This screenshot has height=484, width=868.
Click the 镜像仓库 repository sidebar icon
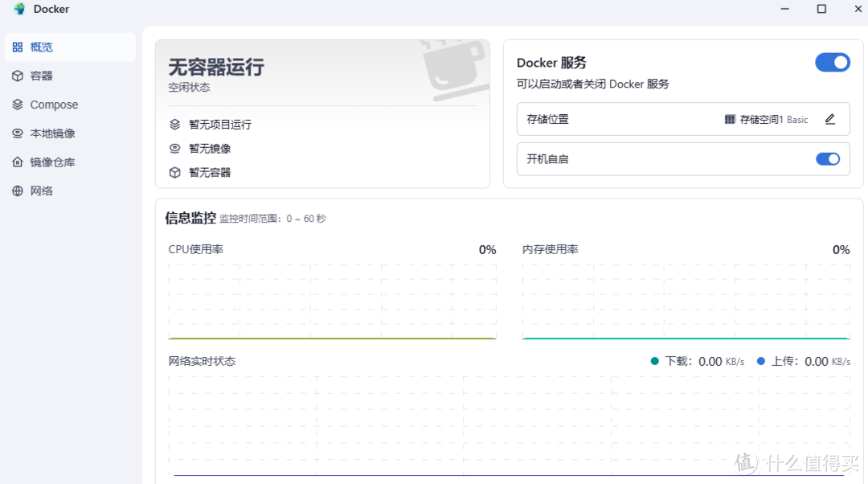(17, 162)
